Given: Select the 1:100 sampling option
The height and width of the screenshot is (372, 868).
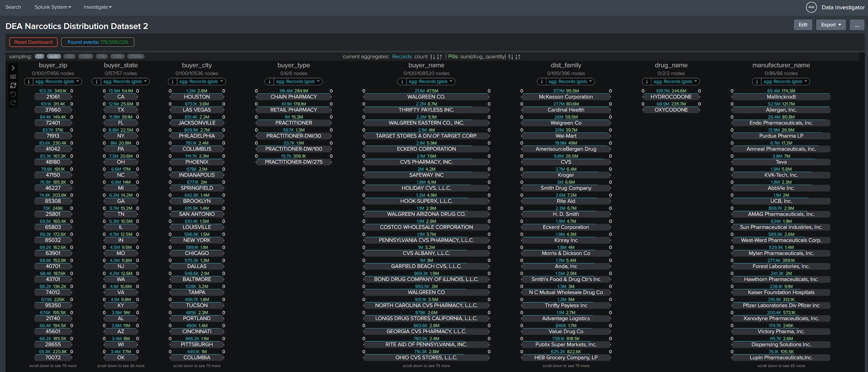Looking at the screenshot, I should (x=86, y=56).
